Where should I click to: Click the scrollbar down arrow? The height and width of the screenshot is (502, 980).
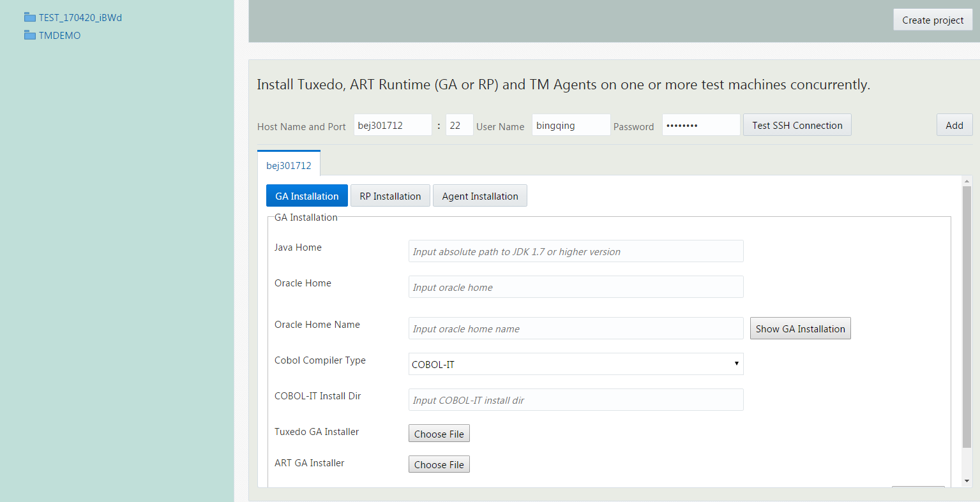(967, 481)
